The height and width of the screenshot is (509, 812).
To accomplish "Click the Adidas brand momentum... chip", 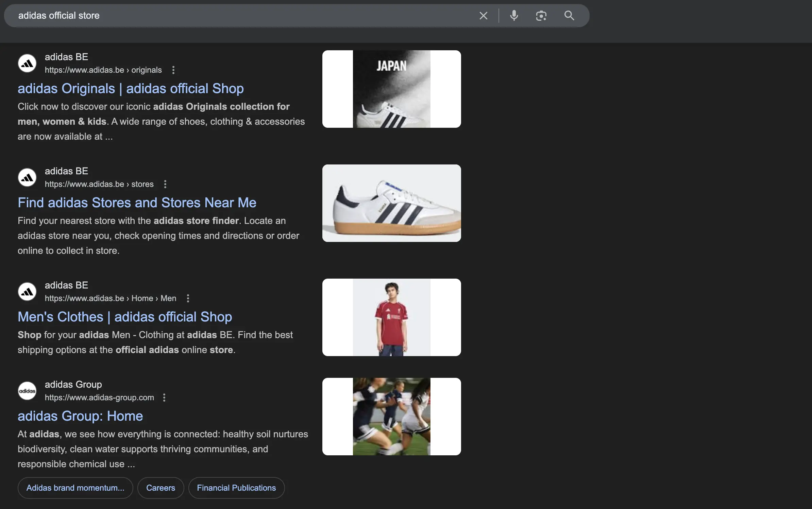I will pyautogui.click(x=75, y=488).
